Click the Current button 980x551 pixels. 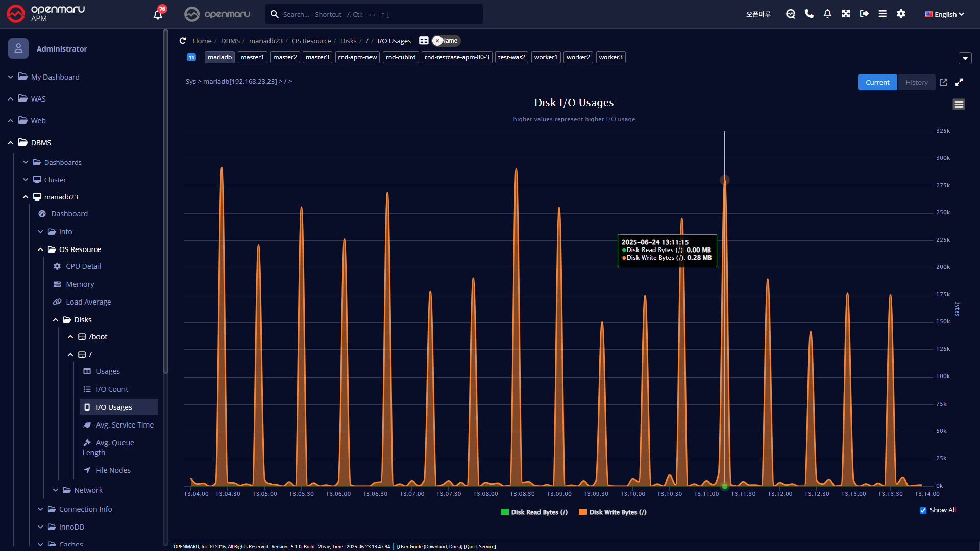point(877,82)
